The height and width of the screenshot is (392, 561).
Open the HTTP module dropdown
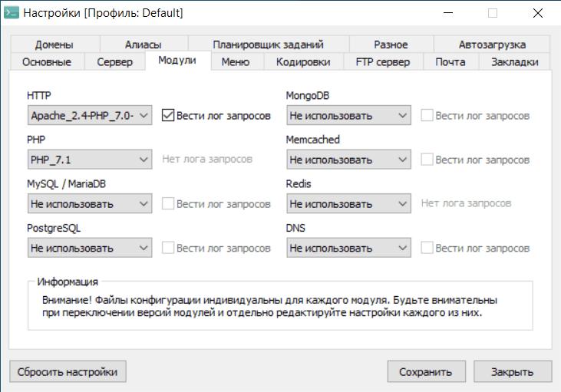click(91, 116)
